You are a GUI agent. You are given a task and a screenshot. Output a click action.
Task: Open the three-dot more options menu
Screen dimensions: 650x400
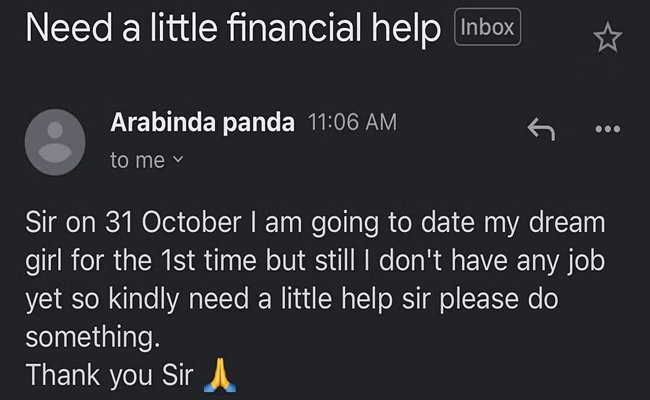[x=608, y=129]
